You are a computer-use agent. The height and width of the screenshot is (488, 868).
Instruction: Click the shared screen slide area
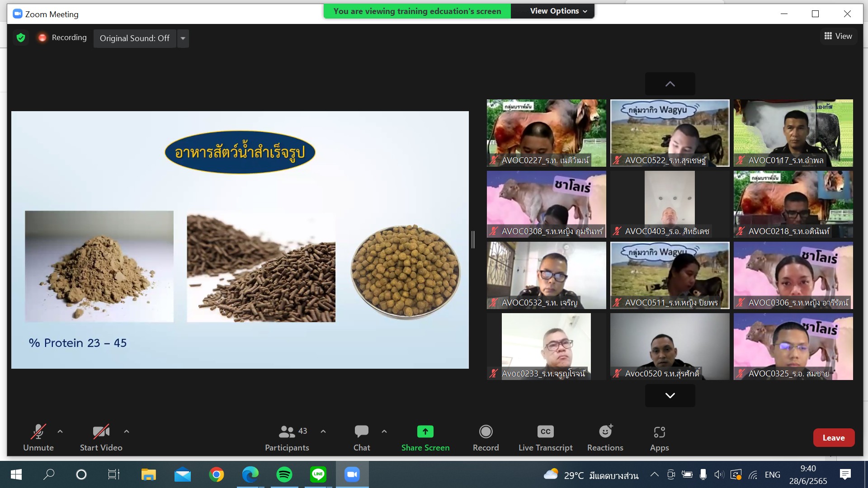[x=240, y=240]
